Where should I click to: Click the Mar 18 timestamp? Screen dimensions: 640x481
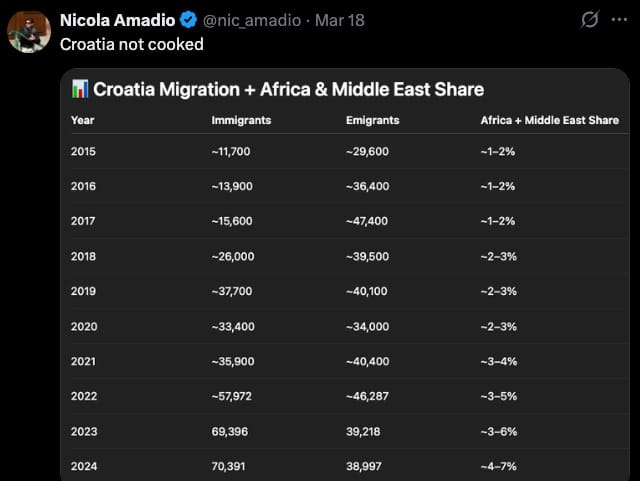(340, 20)
